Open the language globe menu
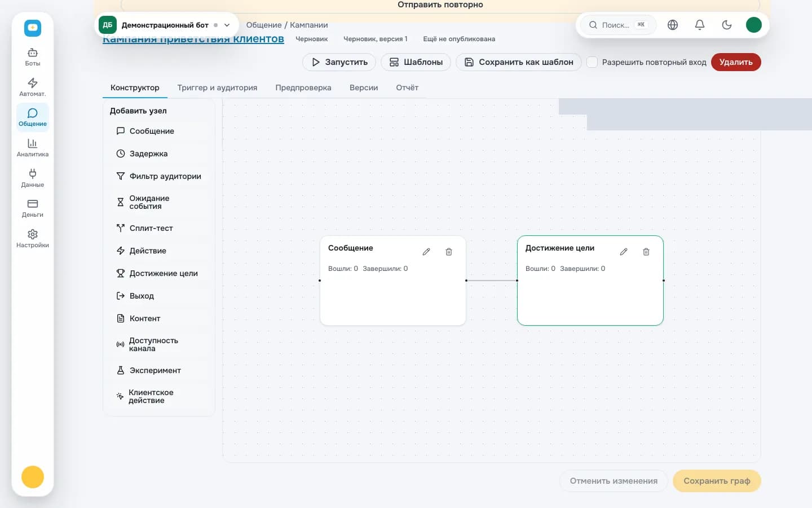Viewport: 812px width, 508px height. click(x=673, y=25)
